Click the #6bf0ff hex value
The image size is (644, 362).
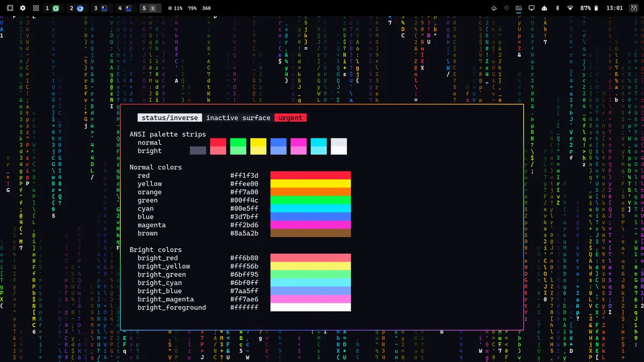click(x=244, y=283)
